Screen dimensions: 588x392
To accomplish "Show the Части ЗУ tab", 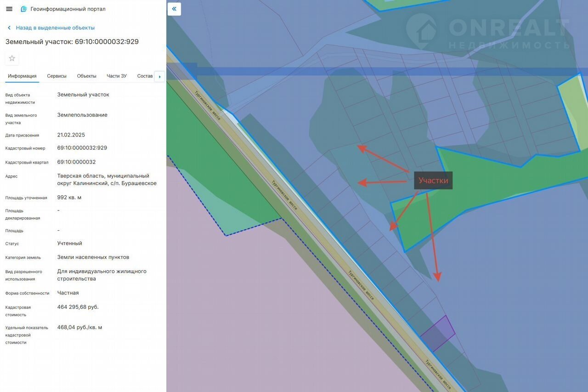I will (x=117, y=76).
